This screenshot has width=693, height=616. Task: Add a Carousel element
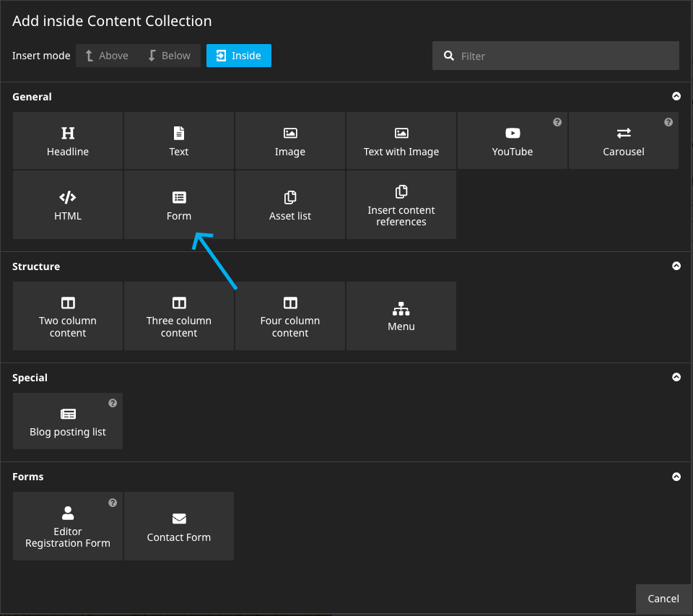coord(623,141)
